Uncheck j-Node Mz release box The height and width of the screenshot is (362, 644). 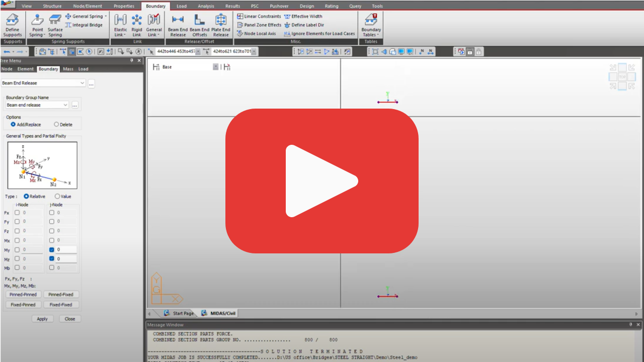pos(52,259)
